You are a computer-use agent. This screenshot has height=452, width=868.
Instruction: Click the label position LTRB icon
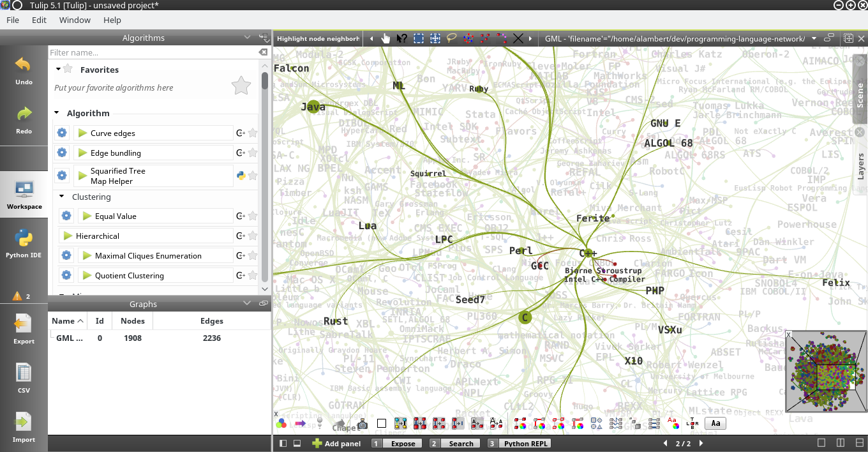(692, 423)
